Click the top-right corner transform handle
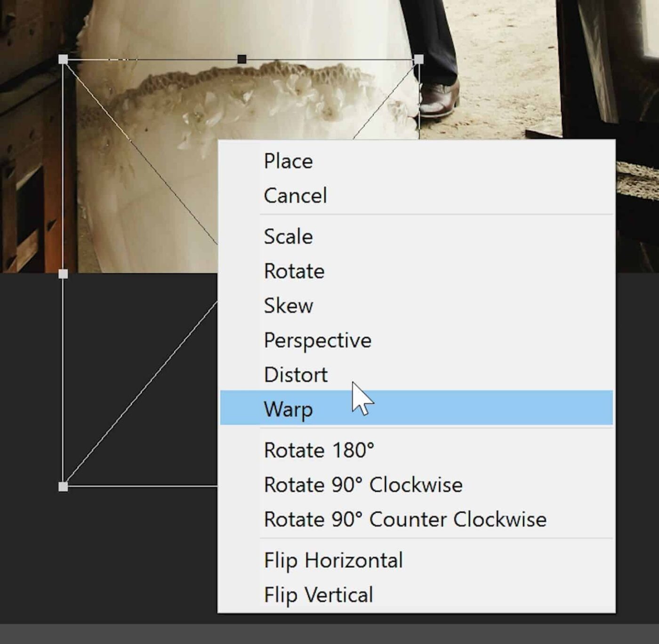The width and height of the screenshot is (659, 644). pos(418,59)
